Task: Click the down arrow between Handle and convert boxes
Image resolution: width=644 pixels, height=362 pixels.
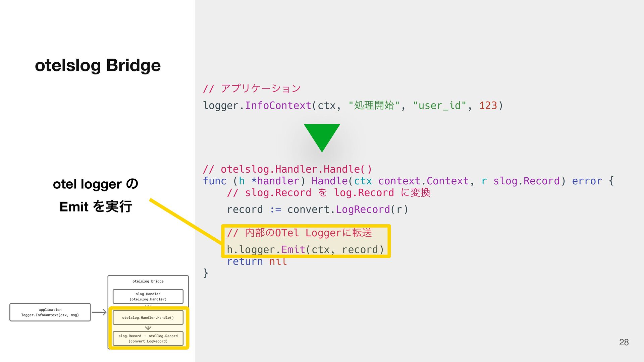Action: tap(148, 328)
